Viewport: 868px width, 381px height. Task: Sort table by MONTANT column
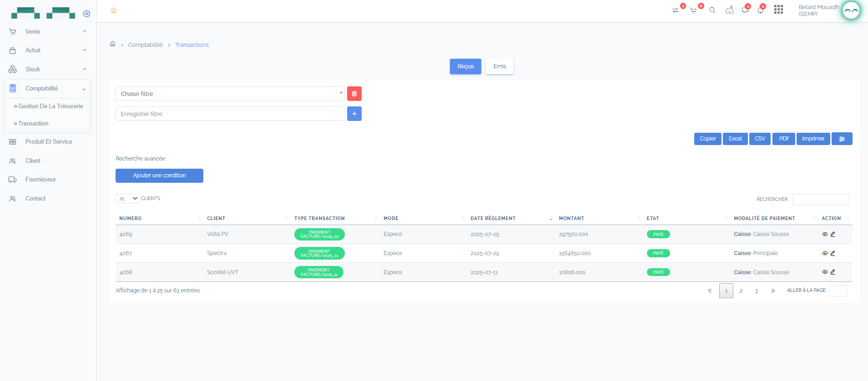(x=599, y=218)
